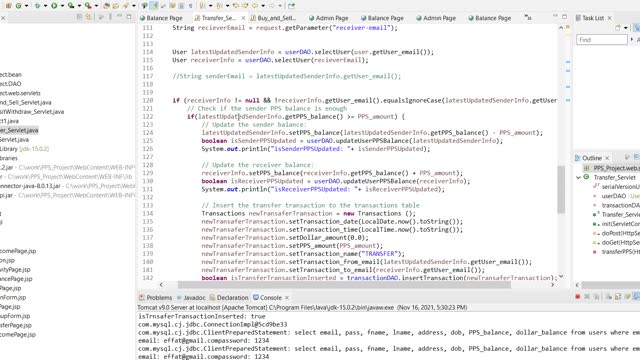Minimize the editor area
Viewport: 640px width, 360px height.
tap(555, 16)
